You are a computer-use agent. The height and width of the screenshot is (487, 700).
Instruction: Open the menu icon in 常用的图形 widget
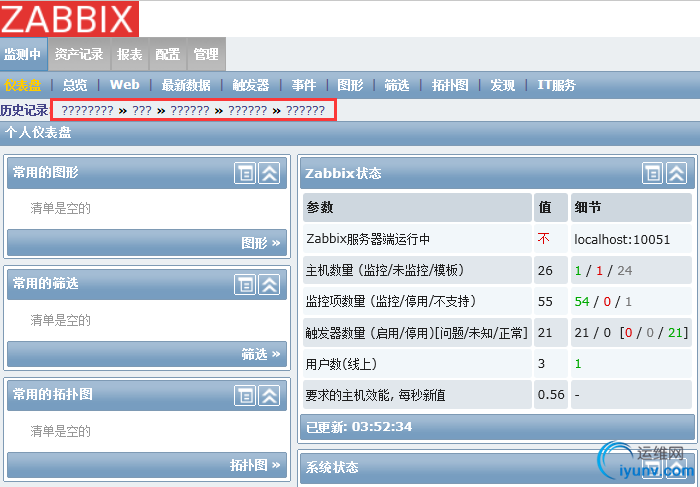(245, 173)
